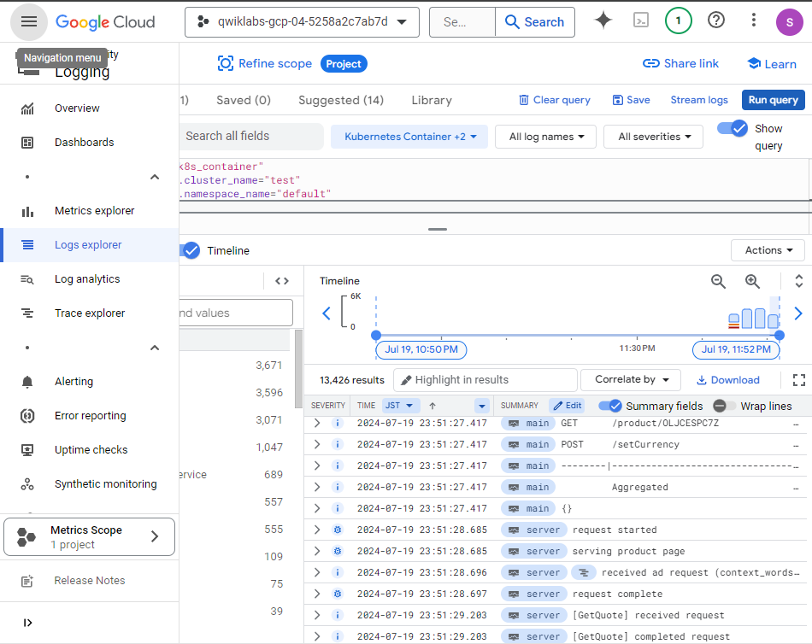Toggle the Summary fields switch
812x644 pixels.
tap(610, 406)
